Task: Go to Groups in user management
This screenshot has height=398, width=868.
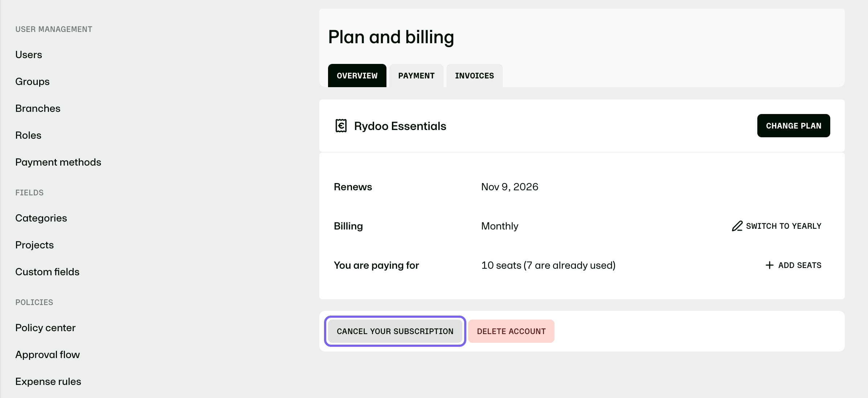Action: pyautogui.click(x=32, y=81)
